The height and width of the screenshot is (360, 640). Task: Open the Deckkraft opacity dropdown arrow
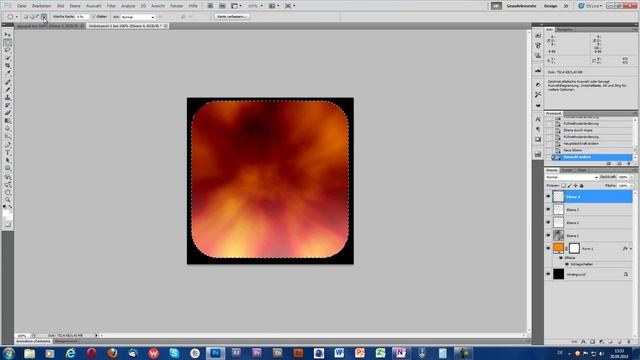pos(631,177)
